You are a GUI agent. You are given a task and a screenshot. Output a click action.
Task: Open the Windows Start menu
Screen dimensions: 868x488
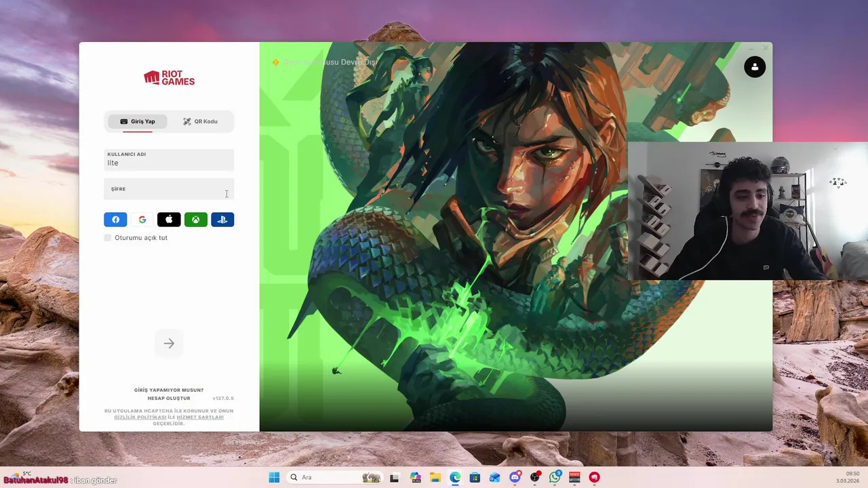(x=274, y=477)
